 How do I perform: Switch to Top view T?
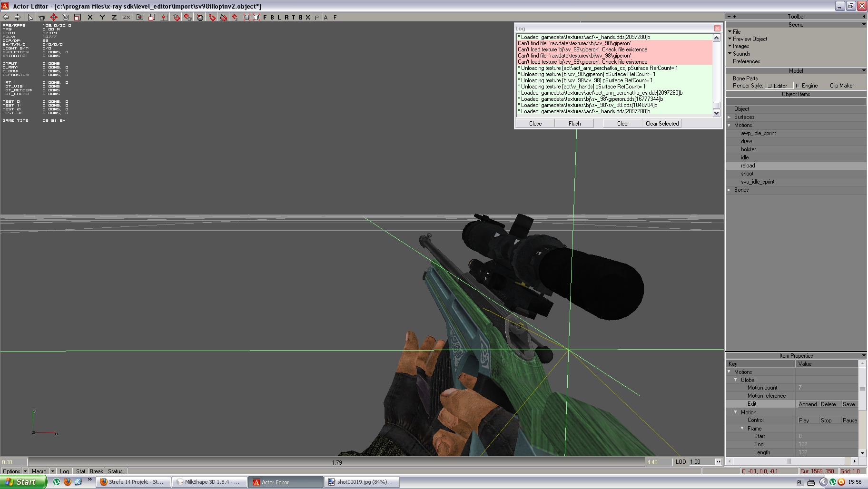pyautogui.click(x=294, y=17)
